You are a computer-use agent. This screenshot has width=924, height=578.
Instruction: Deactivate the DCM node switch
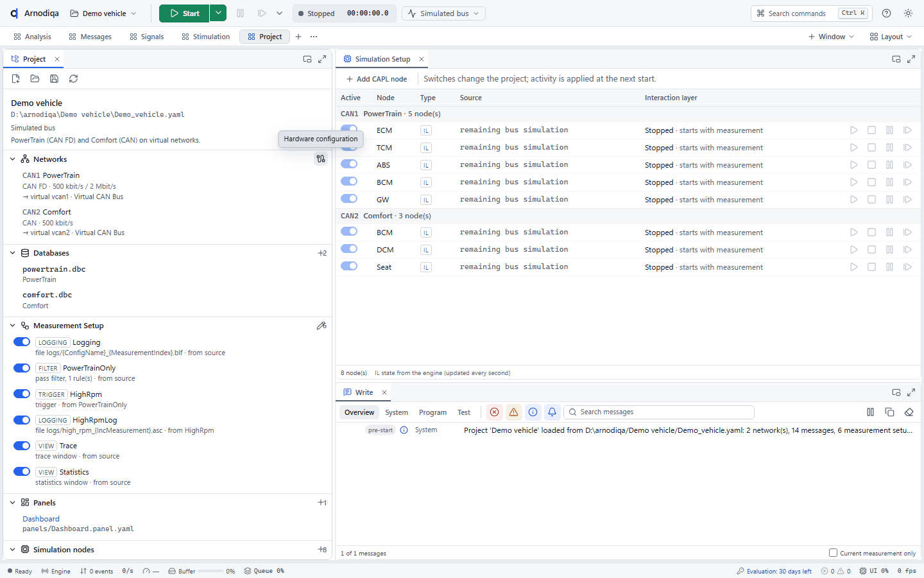349,249
